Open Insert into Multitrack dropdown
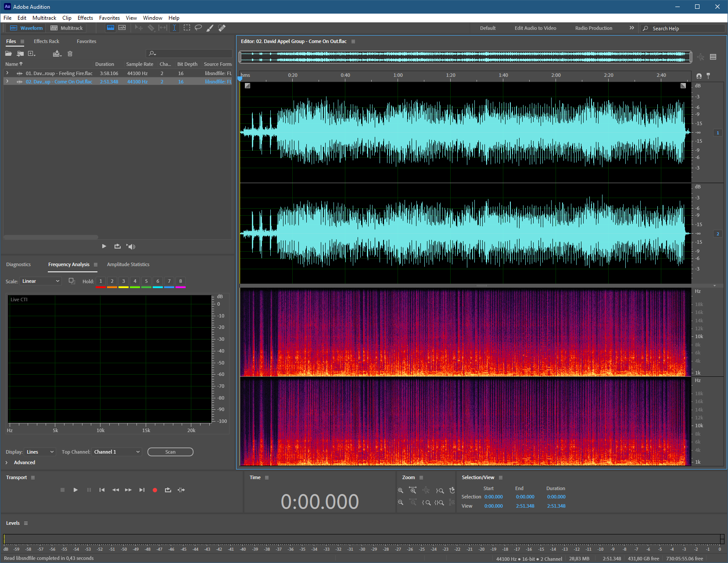The width and height of the screenshot is (728, 563). coord(57,54)
